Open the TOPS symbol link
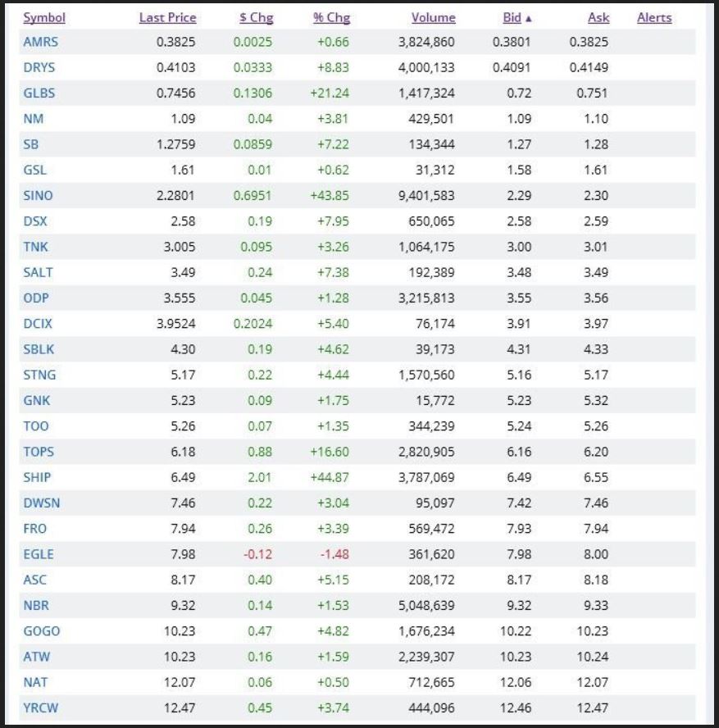The width and height of the screenshot is (719, 728). click(x=39, y=452)
